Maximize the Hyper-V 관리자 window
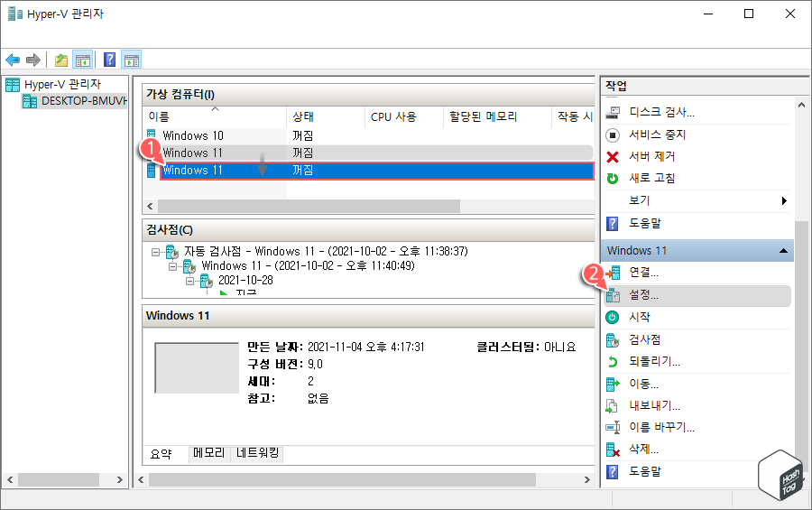Image resolution: width=812 pixels, height=510 pixels. click(749, 14)
